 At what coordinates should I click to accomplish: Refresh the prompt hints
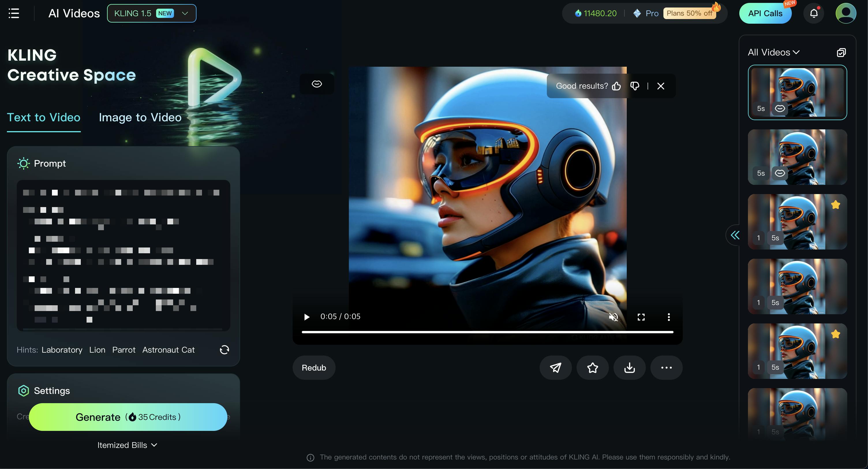(x=225, y=350)
